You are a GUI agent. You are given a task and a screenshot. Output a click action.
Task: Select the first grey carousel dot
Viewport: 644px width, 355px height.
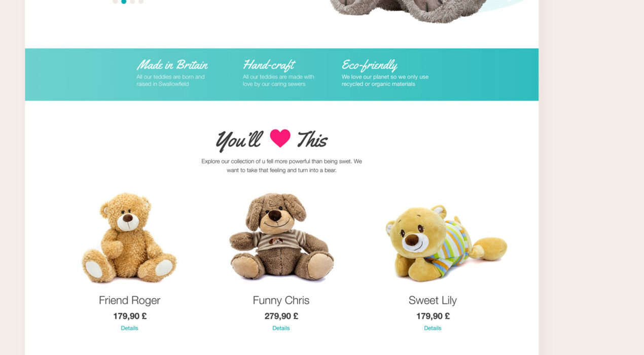[115, 2]
